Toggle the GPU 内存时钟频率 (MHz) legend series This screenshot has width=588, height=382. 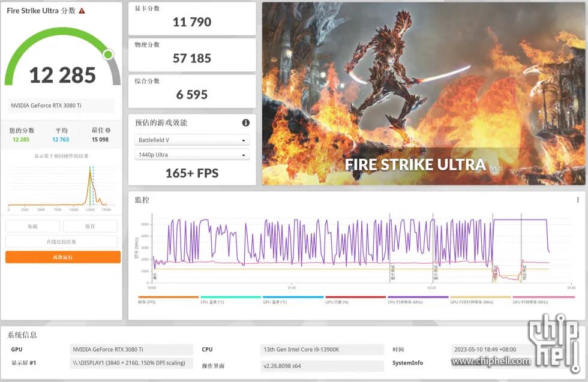click(x=481, y=300)
